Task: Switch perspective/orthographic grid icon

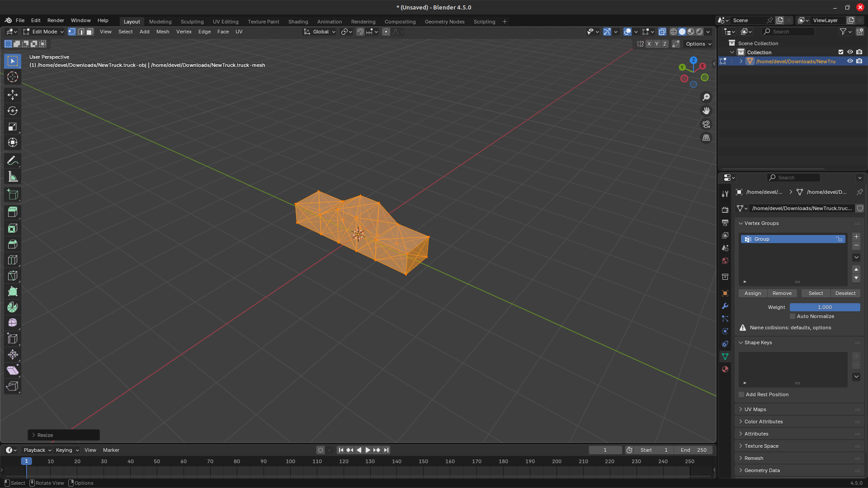Action: click(x=706, y=138)
